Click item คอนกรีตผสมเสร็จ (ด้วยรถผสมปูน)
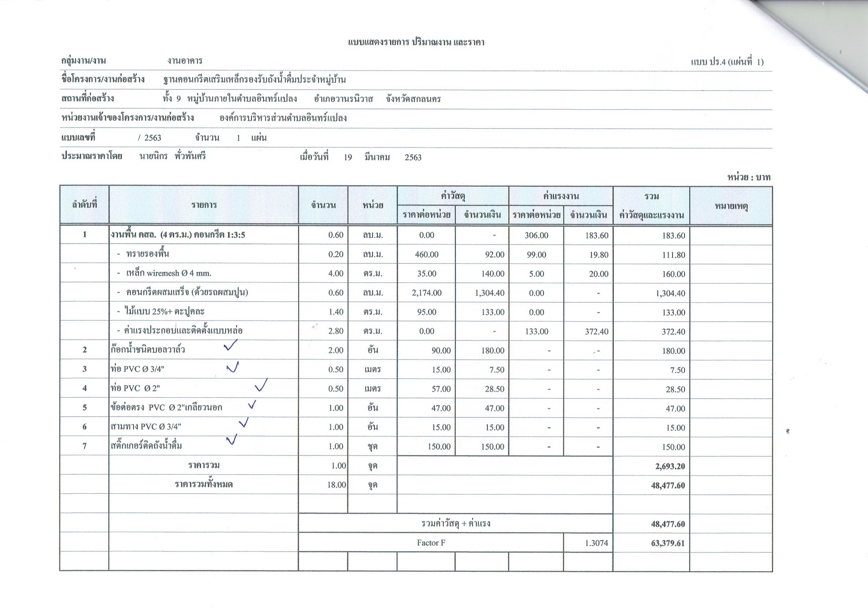Image resolution: width=868 pixels, height=612 pixels. [187, 292]
